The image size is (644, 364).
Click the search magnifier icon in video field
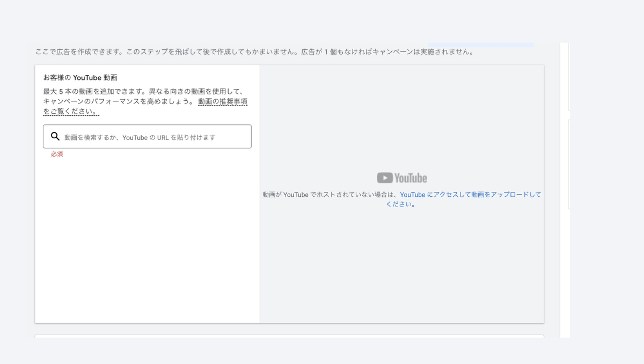coord(55,136)
